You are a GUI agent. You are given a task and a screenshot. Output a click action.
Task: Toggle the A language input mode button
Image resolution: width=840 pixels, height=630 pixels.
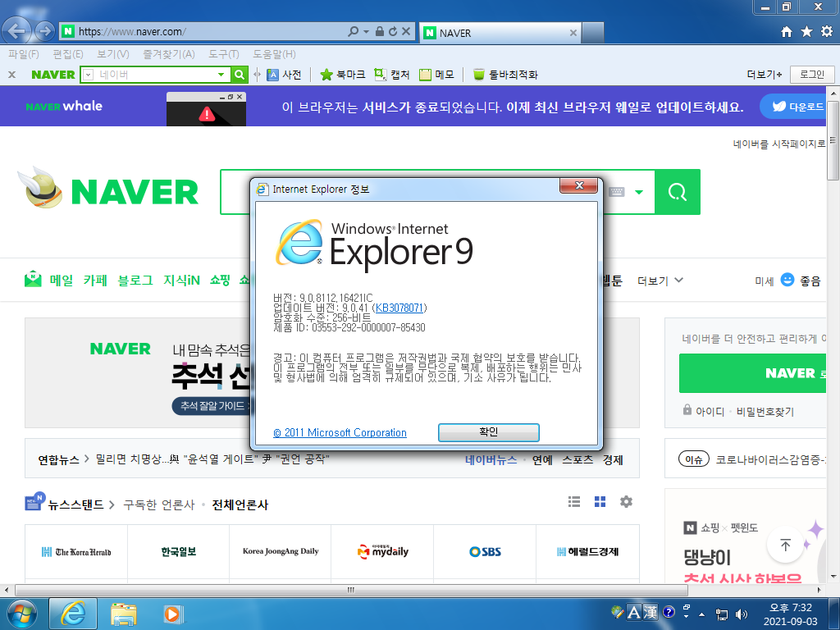click(x=634, y=612)
